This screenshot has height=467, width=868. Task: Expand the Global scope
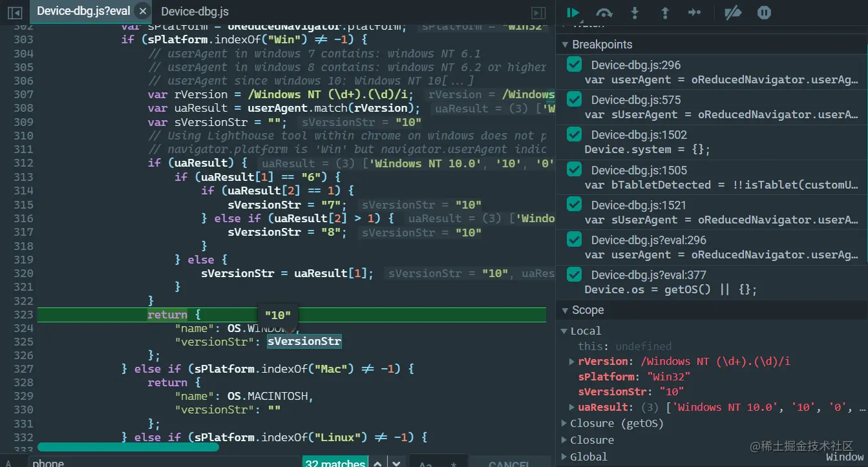pyautogui.click(x=564, y=457)
